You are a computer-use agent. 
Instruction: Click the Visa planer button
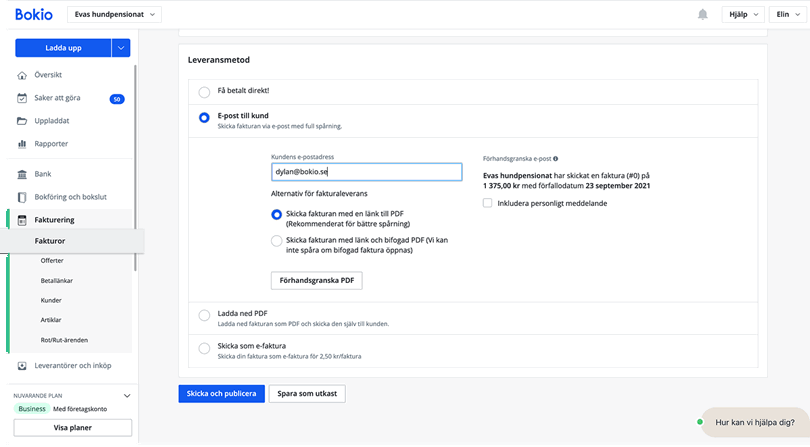coord(72,428)
